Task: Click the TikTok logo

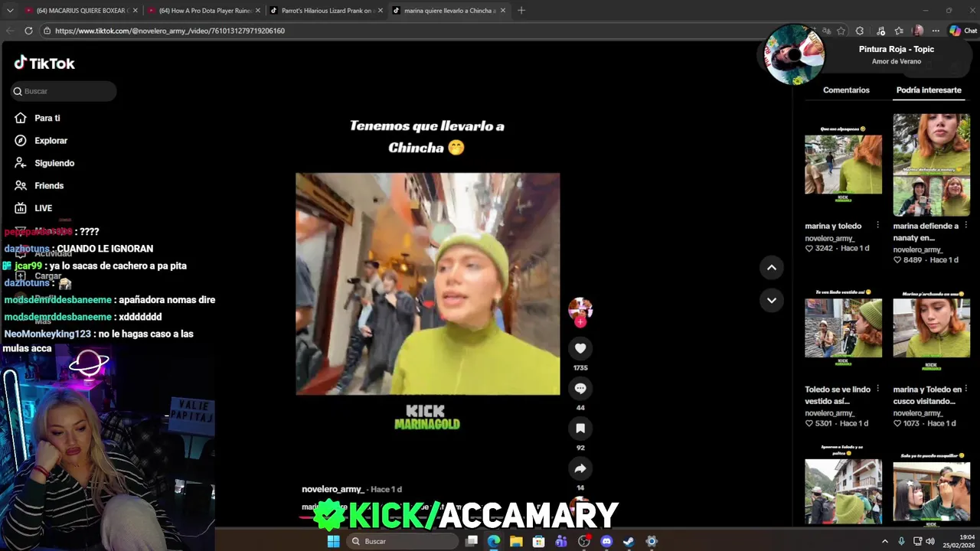Action: 44,64
